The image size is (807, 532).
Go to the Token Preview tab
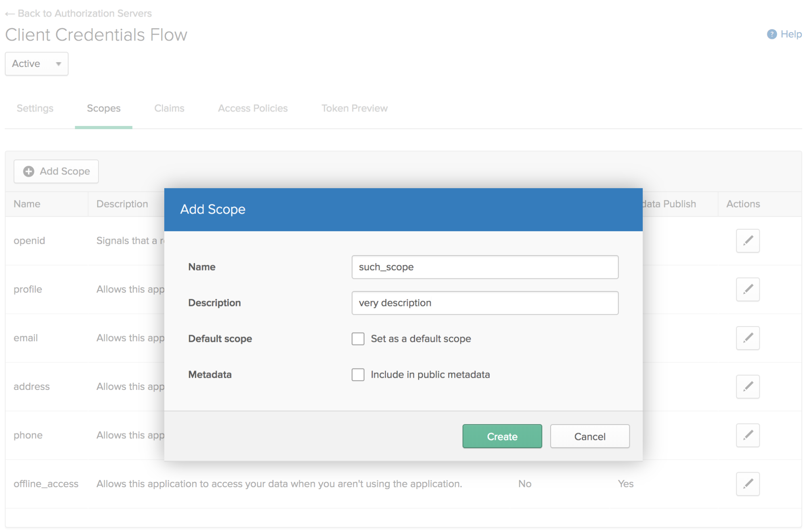coord(354,108)
